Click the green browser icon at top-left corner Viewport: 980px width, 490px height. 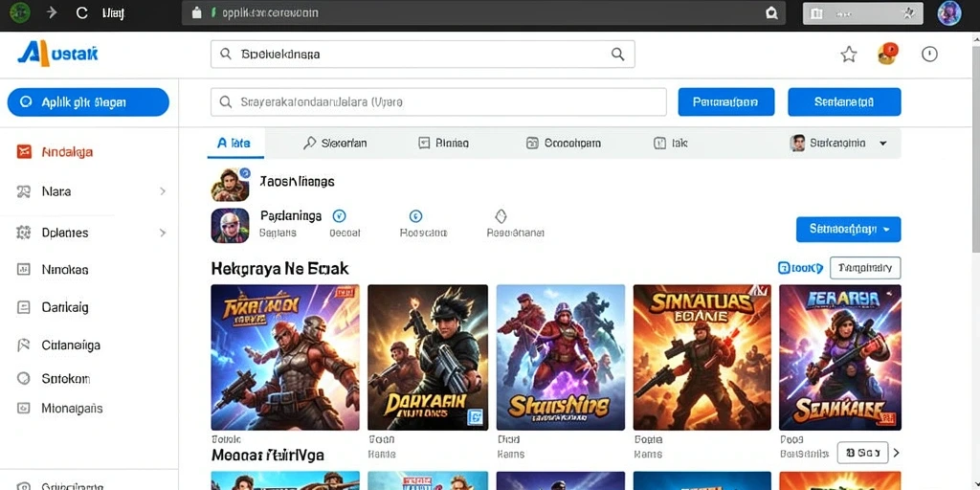pyautogui.click(x=20, y=13)
